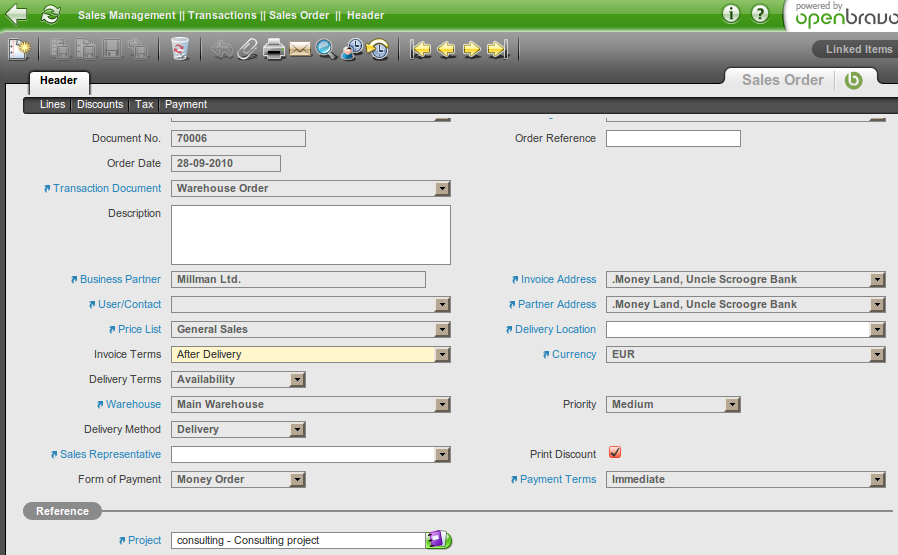
Task: Switch to the Payment tab
Action: [186, 104]
